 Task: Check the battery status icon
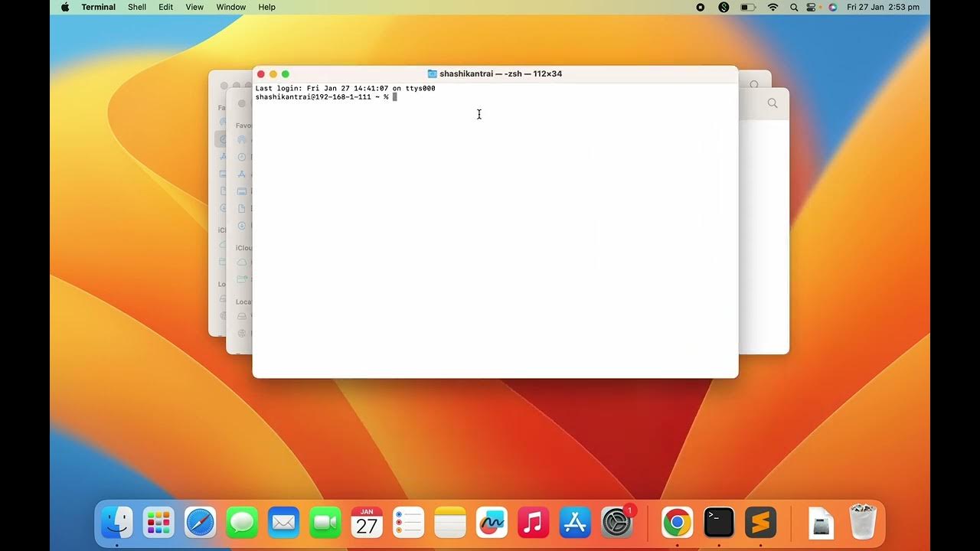748,7
